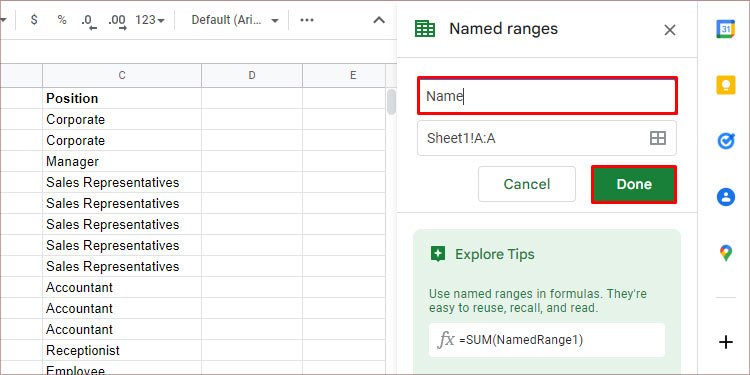Click Done to save the named range
Screen dimensions: 750x375
click(634, 184)
